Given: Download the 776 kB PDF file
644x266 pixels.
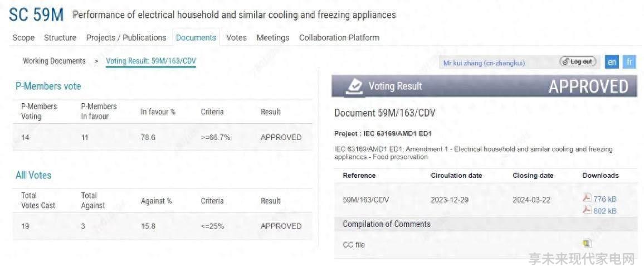Looking at the screenshot, I should tap(587, 198).
